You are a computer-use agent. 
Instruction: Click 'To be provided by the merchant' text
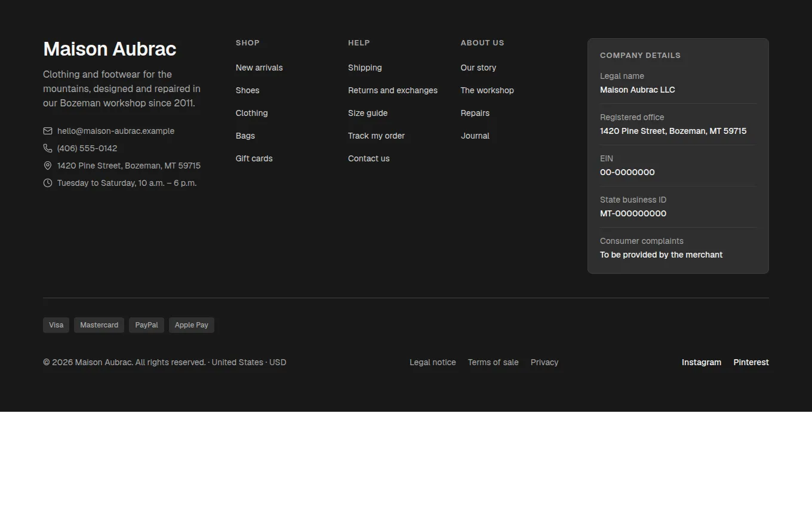coord(662,255)
